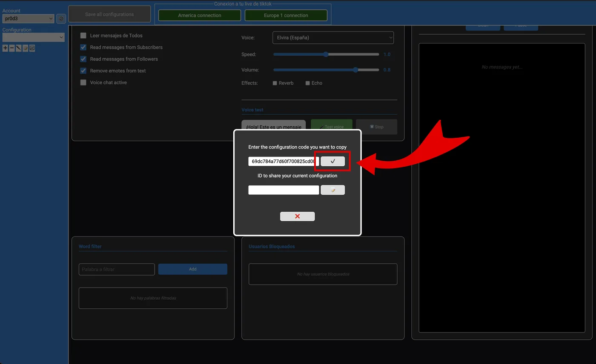Click the 'Palabra a filtrar' input field
596x364 pixels.
click(117, 269)
